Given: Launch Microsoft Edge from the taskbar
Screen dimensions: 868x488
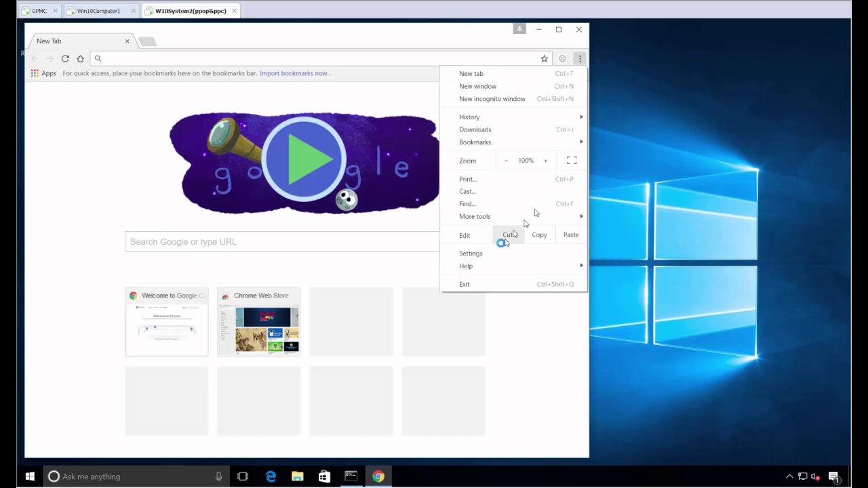Looking at the screenshot, I should 271,476.
